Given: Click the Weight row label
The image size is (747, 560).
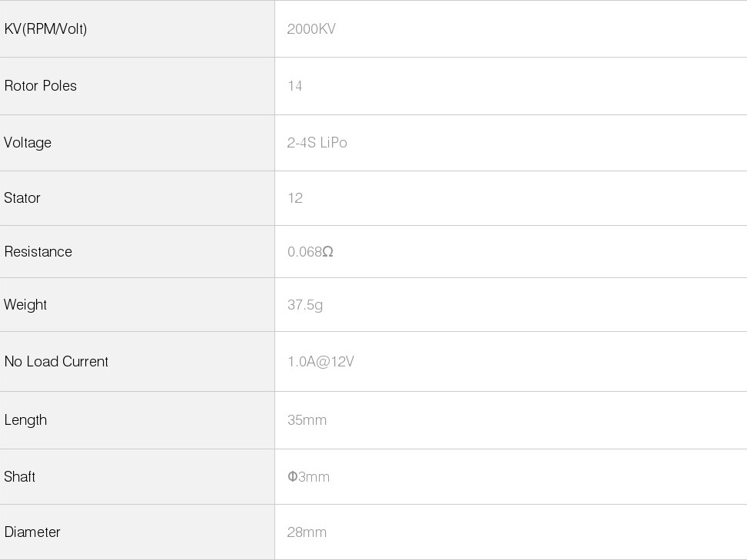Looking at the screenshot, I should pyautogui.click(x=25, y=305).
